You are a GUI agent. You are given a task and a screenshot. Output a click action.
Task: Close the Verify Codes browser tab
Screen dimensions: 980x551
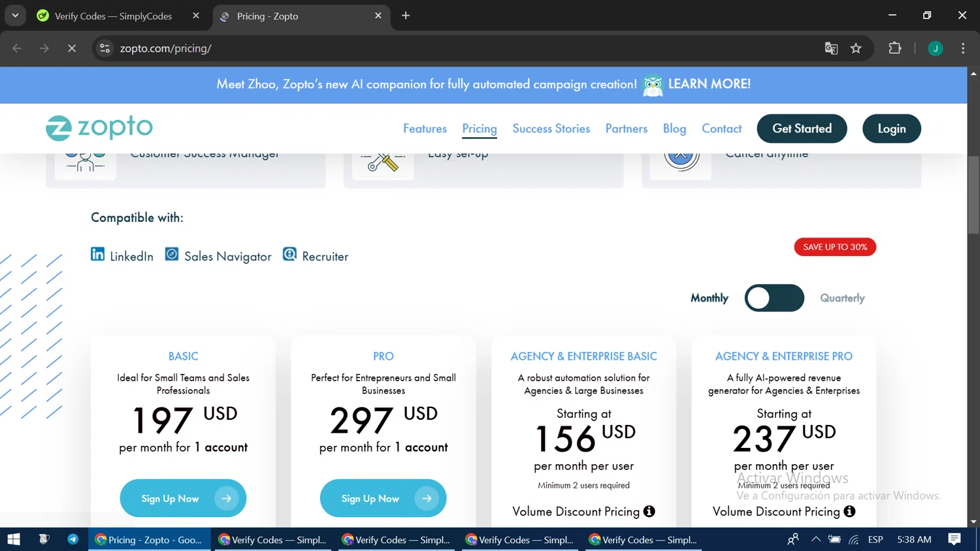click(x=196, y=16)
